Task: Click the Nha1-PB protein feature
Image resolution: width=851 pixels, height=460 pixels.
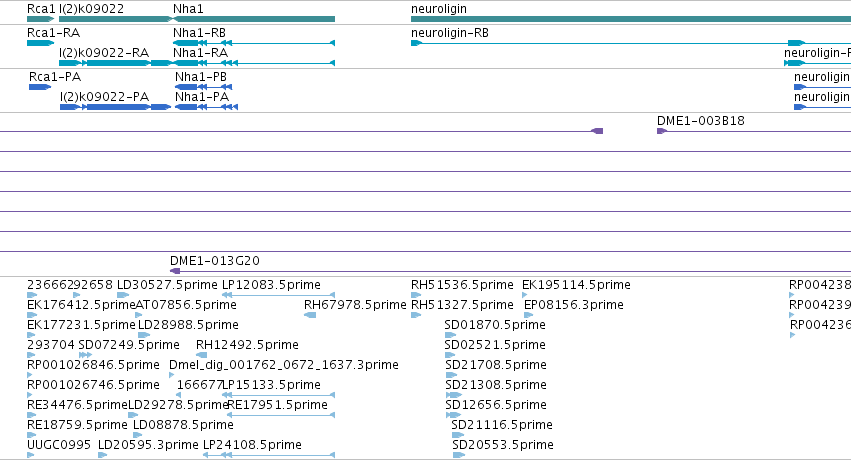Action: pyautogui.click(x=204, y=87)
